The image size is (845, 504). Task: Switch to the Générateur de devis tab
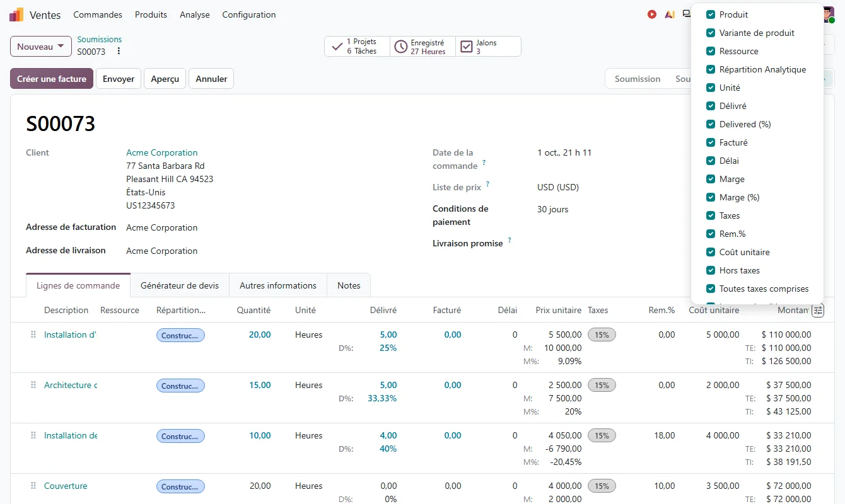pos(180,285)
